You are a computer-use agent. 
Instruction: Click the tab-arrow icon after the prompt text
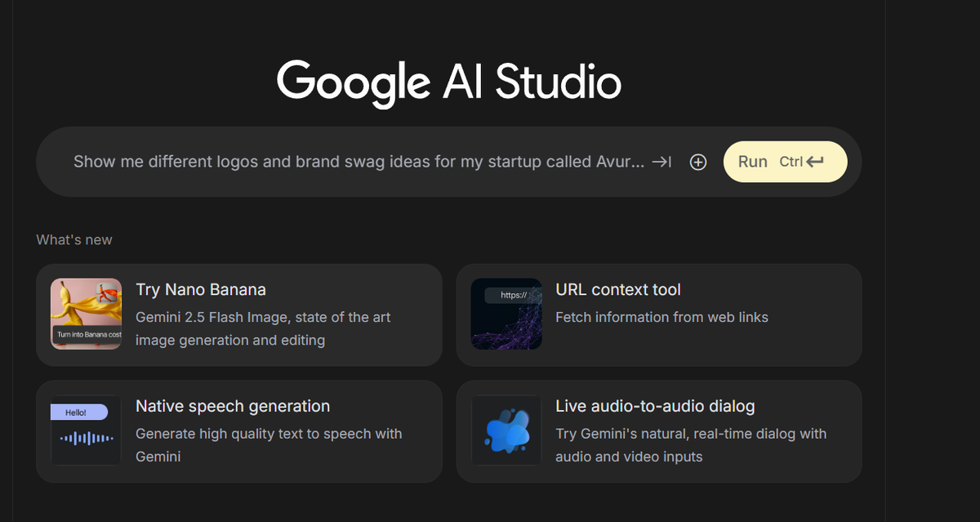pyautogui.click(x=662, y=162)
